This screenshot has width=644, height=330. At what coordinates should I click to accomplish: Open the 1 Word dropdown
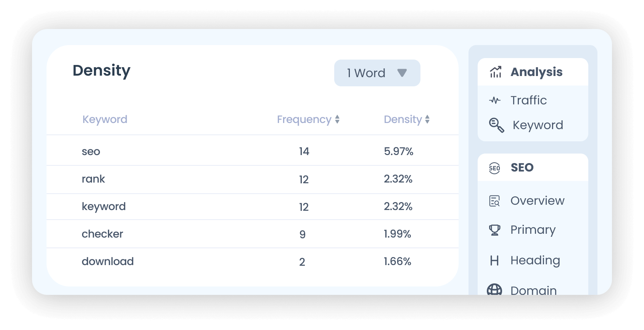coord(377,73)
